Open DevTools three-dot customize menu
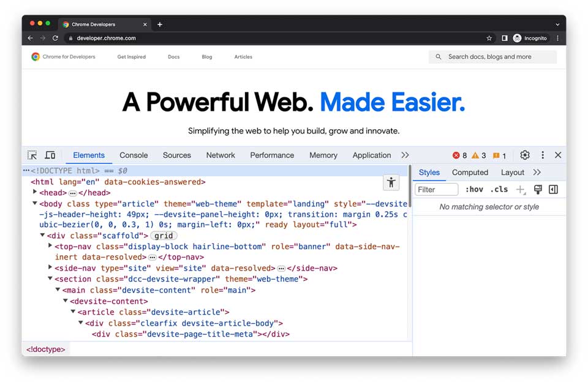 pos(542,155)
